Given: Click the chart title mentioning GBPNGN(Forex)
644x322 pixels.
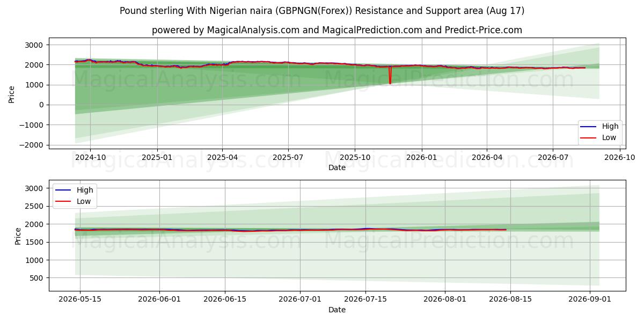Looking at the screenshot, I should (322, 11).
